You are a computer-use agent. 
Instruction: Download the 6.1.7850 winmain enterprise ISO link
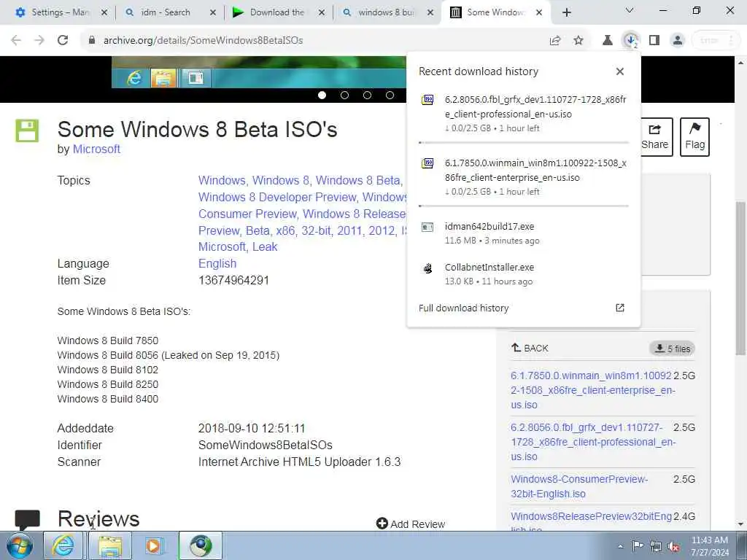pos(592,390)
